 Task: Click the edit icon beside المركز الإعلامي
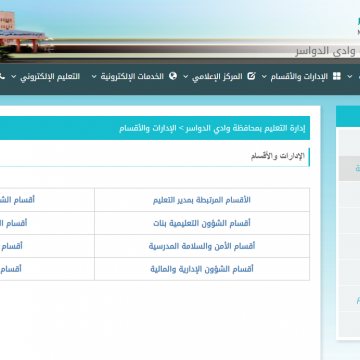pyautogui.click(x=251, y=76)
